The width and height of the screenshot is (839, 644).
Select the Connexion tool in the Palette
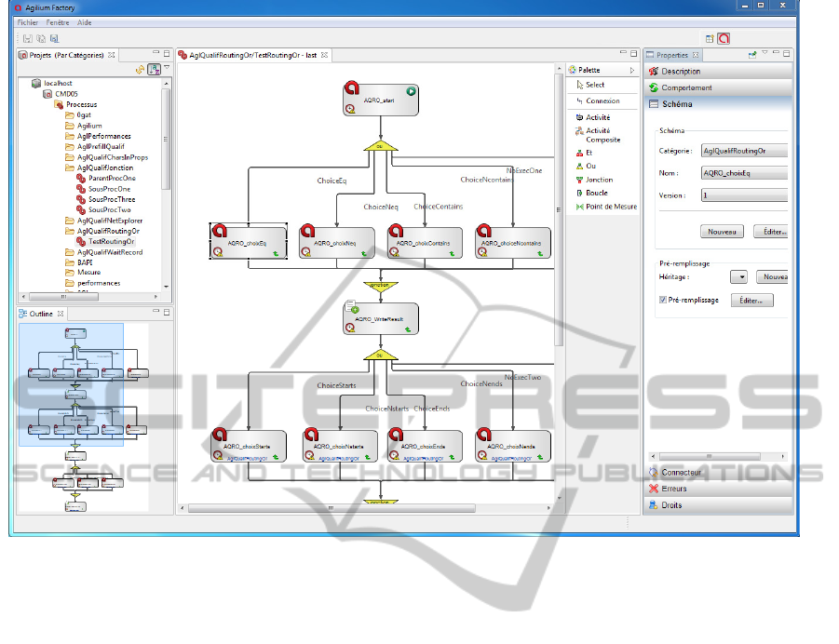pyautogui.click(x=602, y=101)
